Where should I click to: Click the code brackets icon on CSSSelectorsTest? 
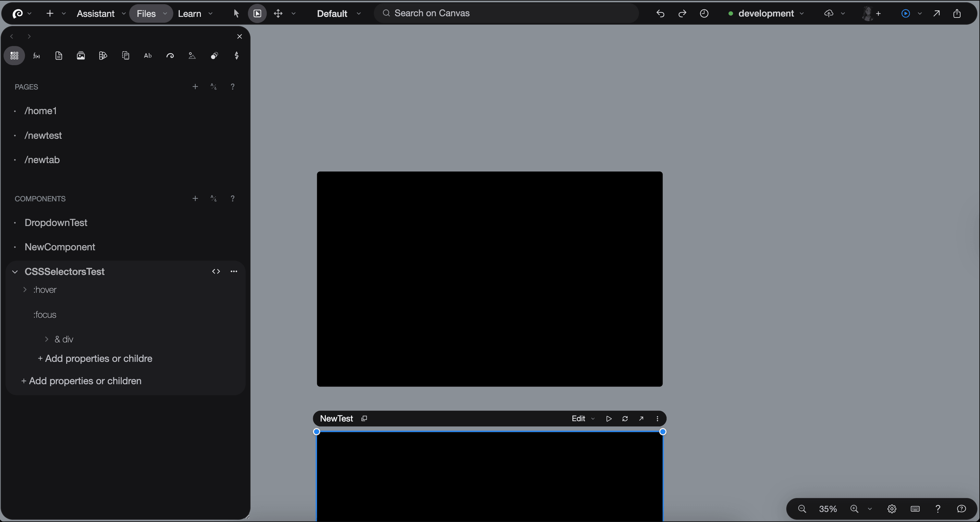(216, 271)
